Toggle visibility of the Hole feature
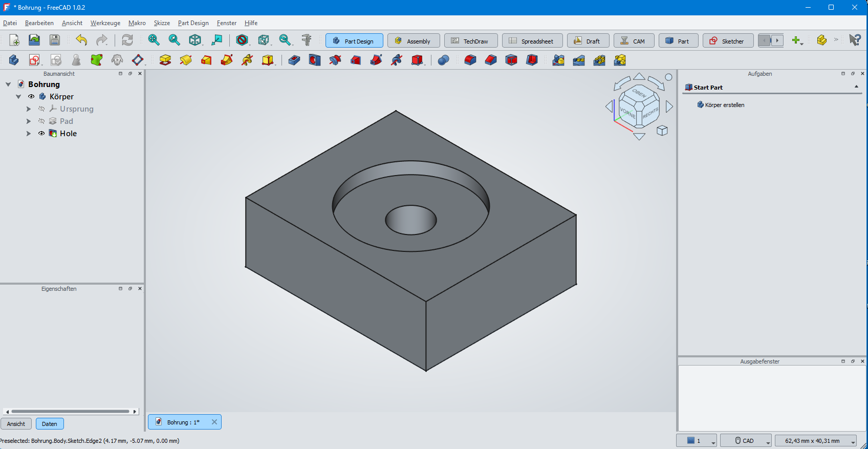 [x=41, y=133]
